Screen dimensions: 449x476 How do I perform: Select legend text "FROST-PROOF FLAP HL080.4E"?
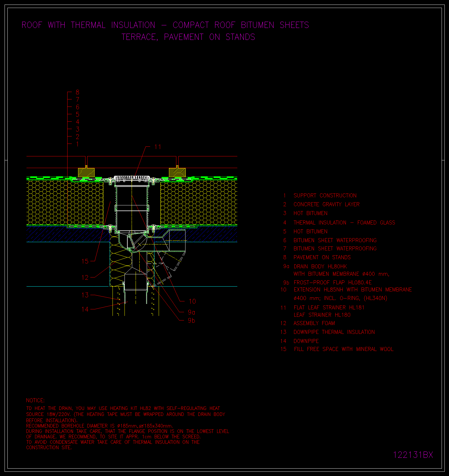[x=333, y=282]
